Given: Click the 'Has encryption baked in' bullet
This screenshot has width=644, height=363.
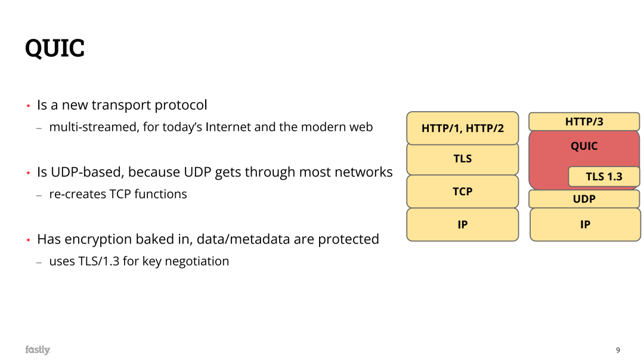Looking at the screenshot, I should [208, 239].
